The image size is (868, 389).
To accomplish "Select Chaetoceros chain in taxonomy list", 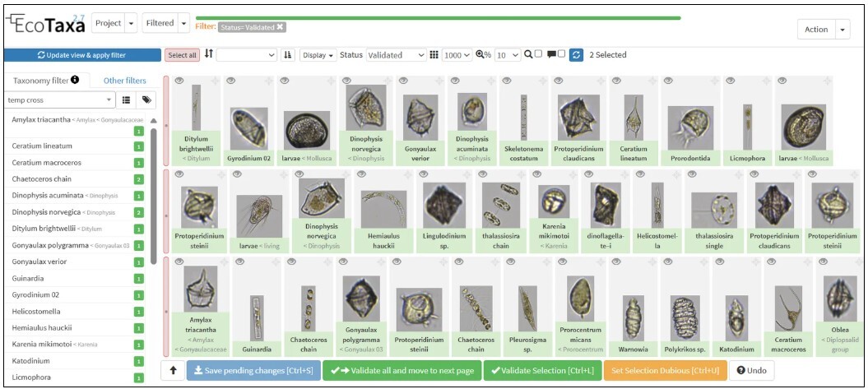I will [x=41, y=178].
